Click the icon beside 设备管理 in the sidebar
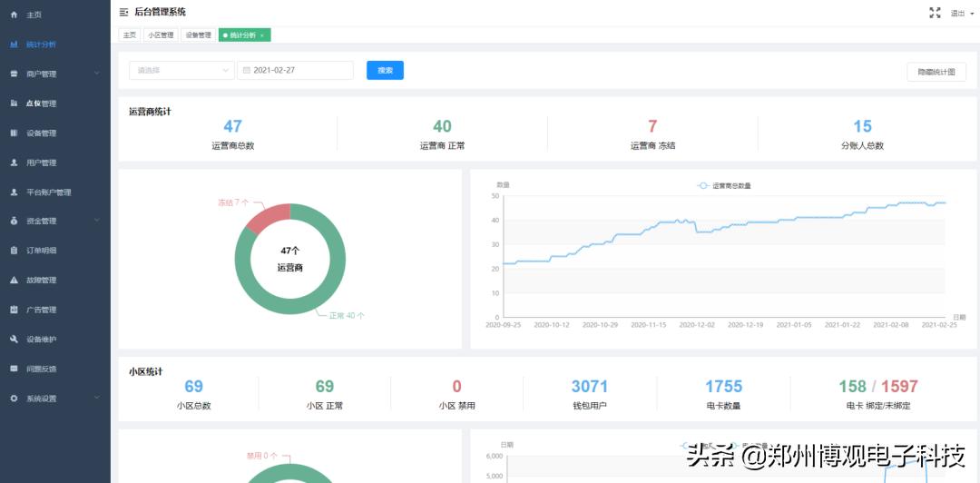The height and width of the screenshot is (483, 980). [14, 133]
